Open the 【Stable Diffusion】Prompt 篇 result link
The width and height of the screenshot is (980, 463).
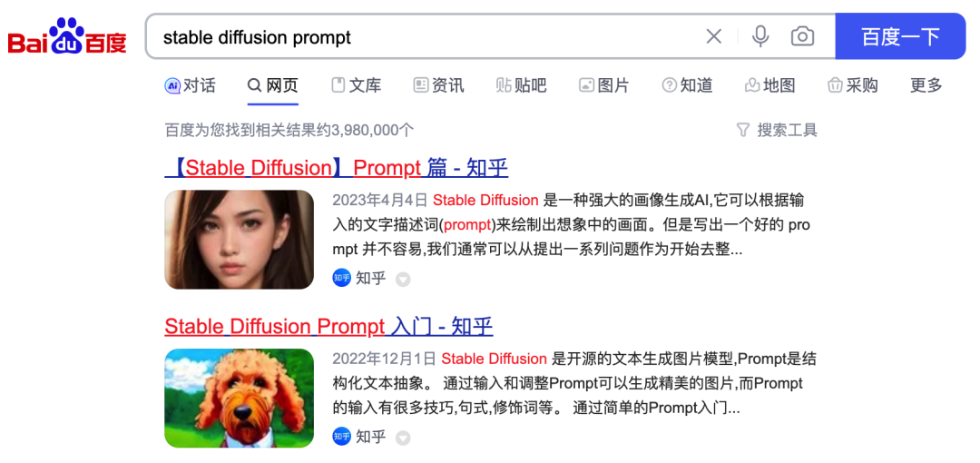pyautogui.click(x=337, y=168)
